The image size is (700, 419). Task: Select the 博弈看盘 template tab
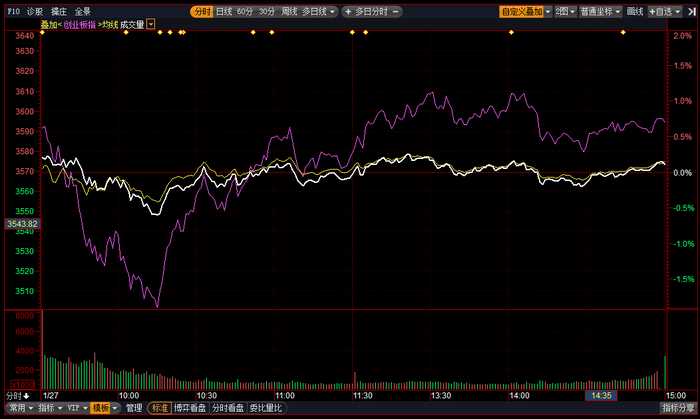[190, 408]
